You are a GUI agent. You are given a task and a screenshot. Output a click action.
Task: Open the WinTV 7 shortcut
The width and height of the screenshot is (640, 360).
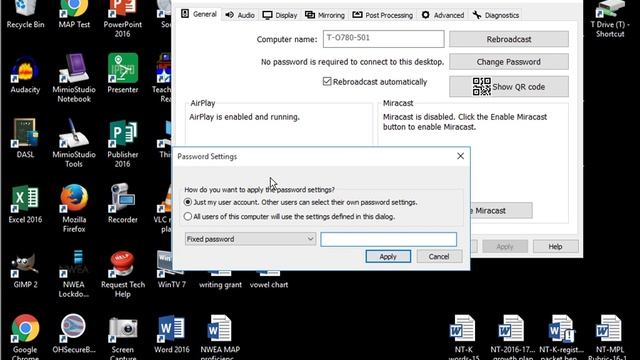coord(171,270)
